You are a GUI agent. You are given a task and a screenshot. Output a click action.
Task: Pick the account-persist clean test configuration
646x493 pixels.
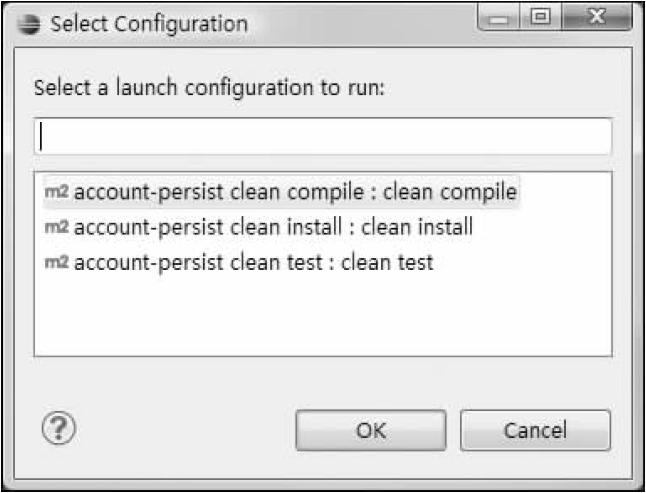click(x=253, y=263)
